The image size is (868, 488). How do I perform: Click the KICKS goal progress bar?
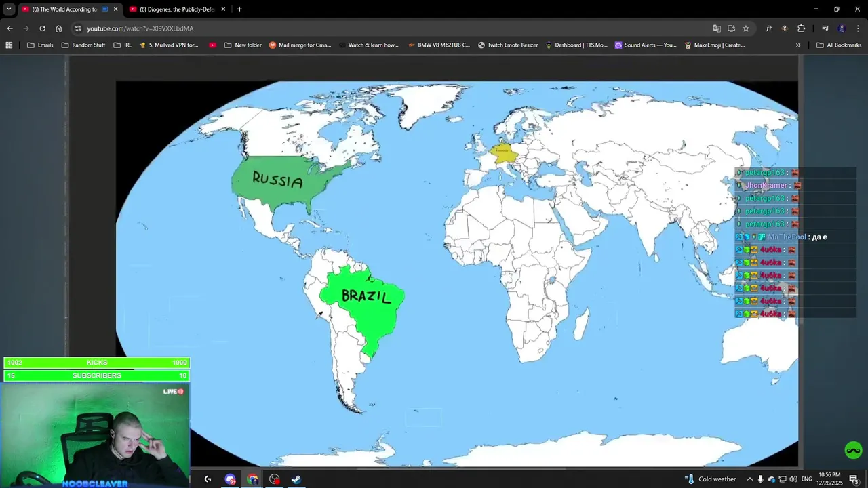pyautogui.click(x=96, y=363)
